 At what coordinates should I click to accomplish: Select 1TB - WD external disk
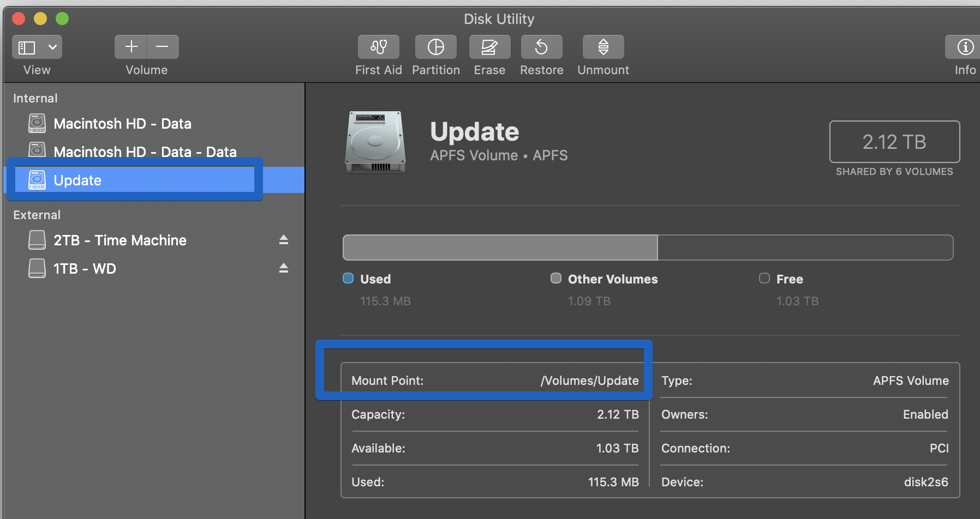[154, 268]
